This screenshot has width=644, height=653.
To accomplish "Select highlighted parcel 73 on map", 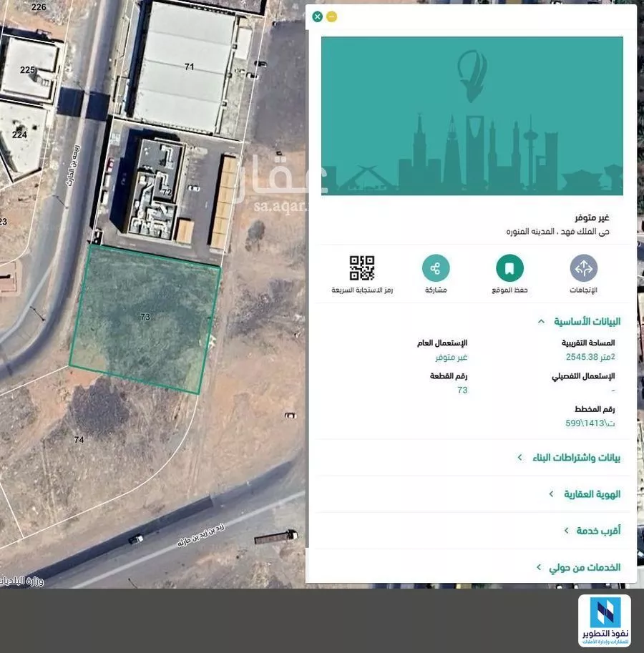I will click(x=145, y=317).
